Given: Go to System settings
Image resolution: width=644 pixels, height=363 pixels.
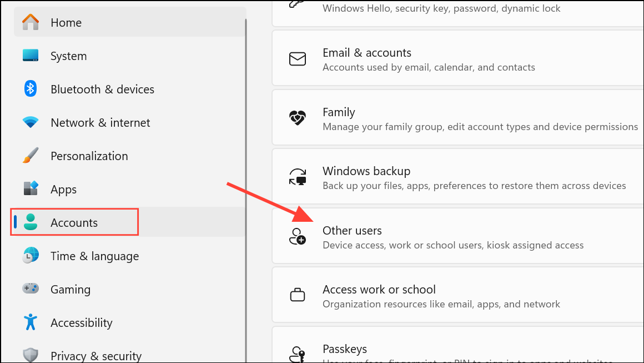Looking at the screenshot, I should click(x=130, y=56).
